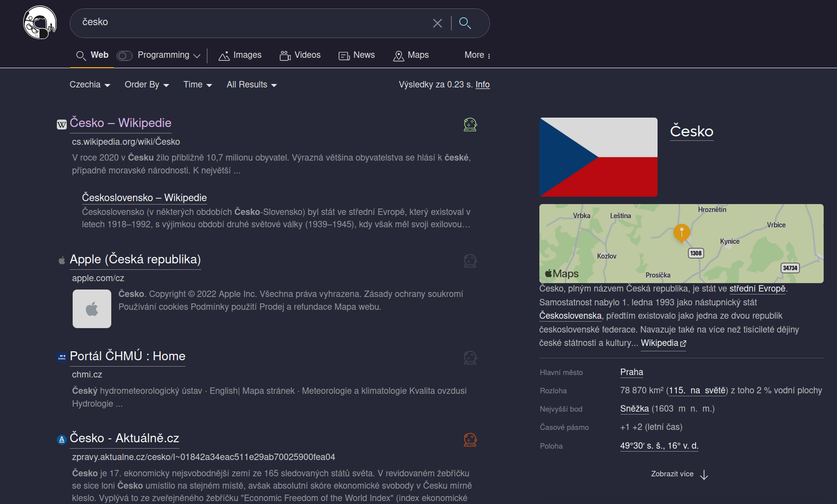The width and height of the screenshot is (837, 504).
Task: Toggle the Programming switch
Action: coord(125,56)
